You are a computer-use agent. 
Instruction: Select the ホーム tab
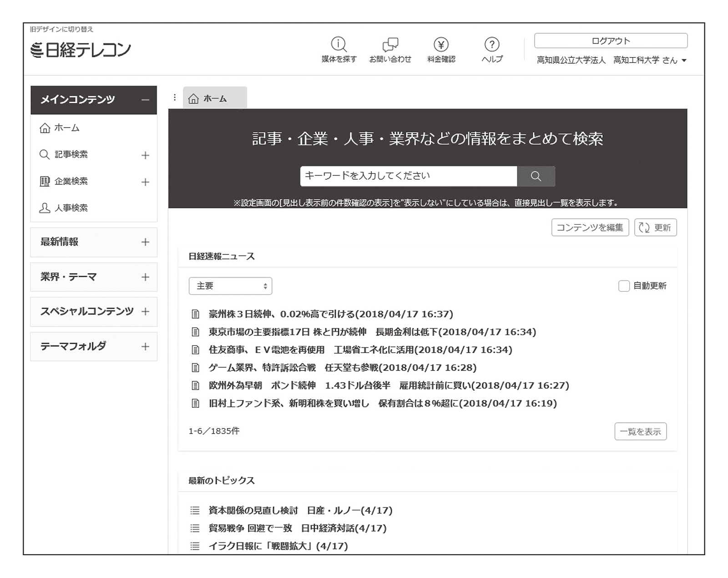point(215,98)
